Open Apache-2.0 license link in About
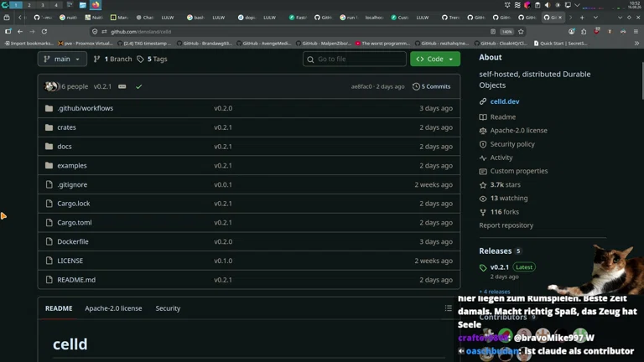 click(x=519, y=131)
